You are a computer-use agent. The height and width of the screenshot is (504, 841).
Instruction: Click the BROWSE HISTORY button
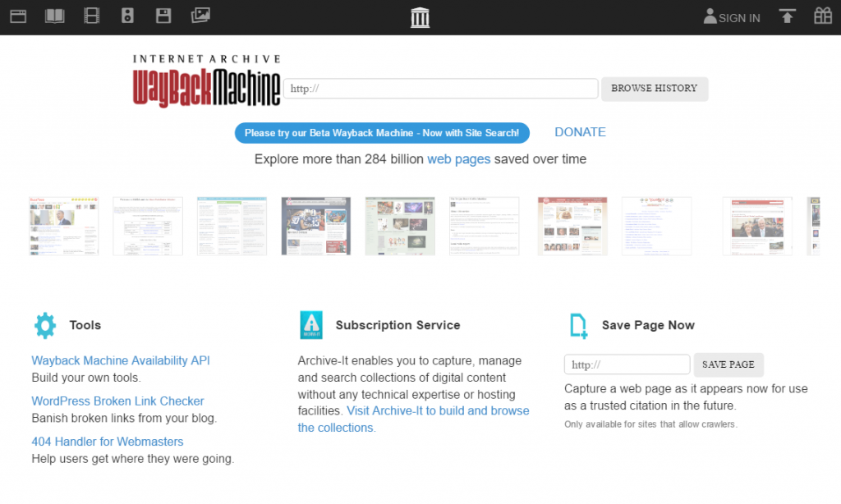(655, 89)
